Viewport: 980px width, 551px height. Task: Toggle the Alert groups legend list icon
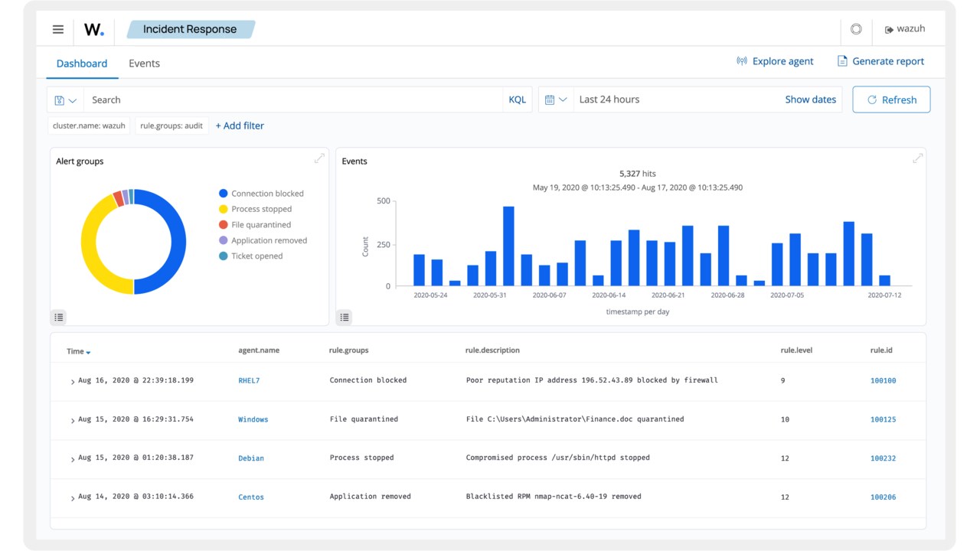coord(59,317)
